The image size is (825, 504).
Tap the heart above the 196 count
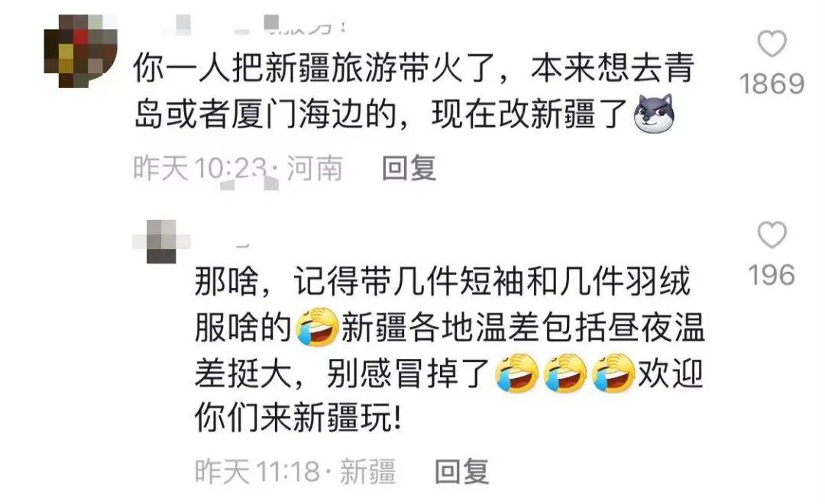(772, 234)
